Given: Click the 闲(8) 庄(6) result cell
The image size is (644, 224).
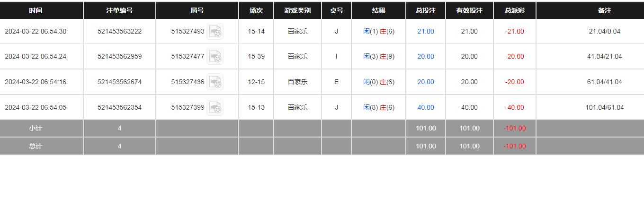Looking at the screenshot, I should pyautogui.click(x=378, y=108).
